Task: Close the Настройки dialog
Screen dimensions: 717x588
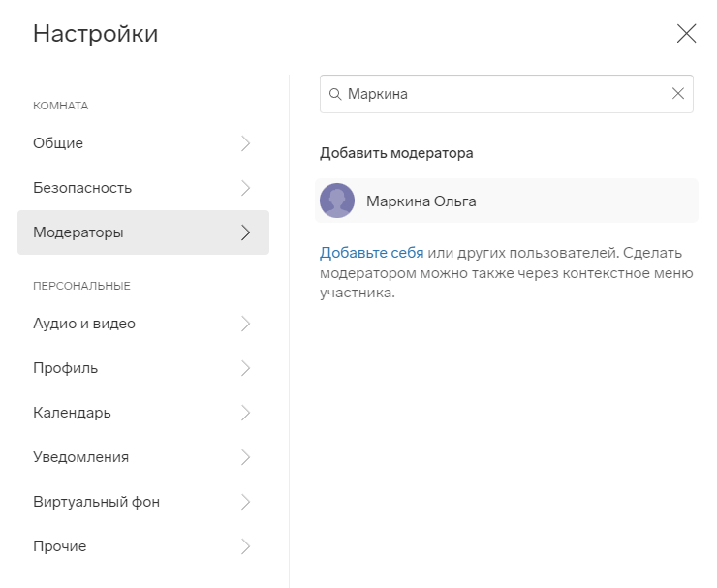Action: pyautogui.click(x=686, y=34)
